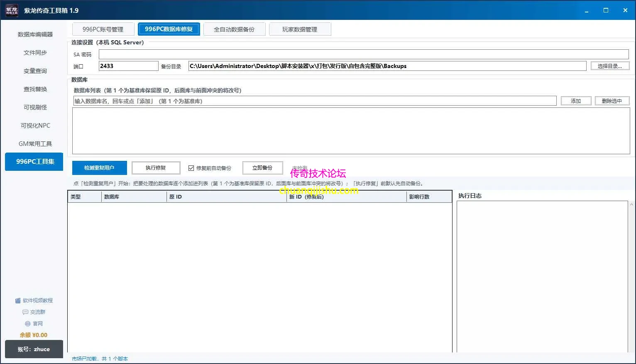Open the 官网 official website link
This screenshot has width=636, height=364.
34,324
